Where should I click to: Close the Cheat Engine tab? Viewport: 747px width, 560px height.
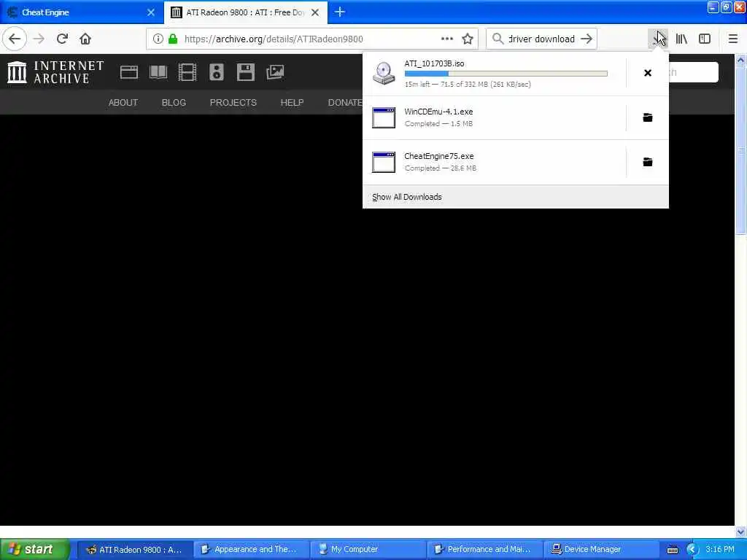pos(151,12)
